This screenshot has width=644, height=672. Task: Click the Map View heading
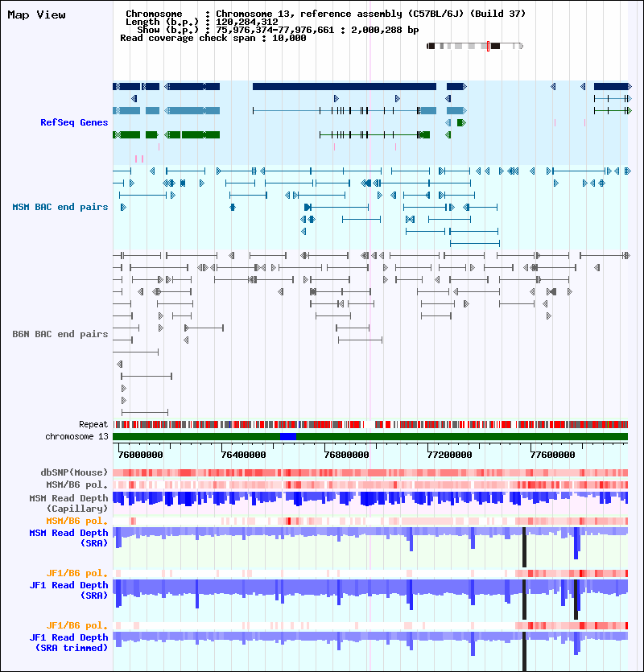(x=36, y=14)
